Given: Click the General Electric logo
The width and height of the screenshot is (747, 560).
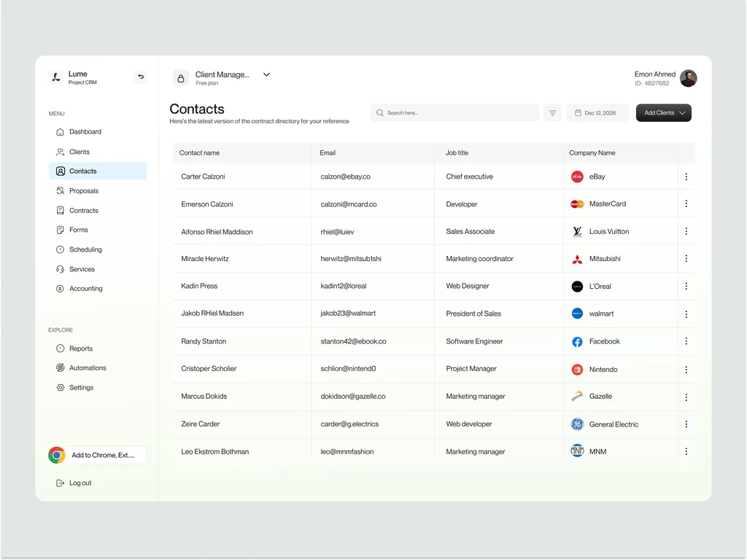Looking at the screenshot, I should pos(577,424).
